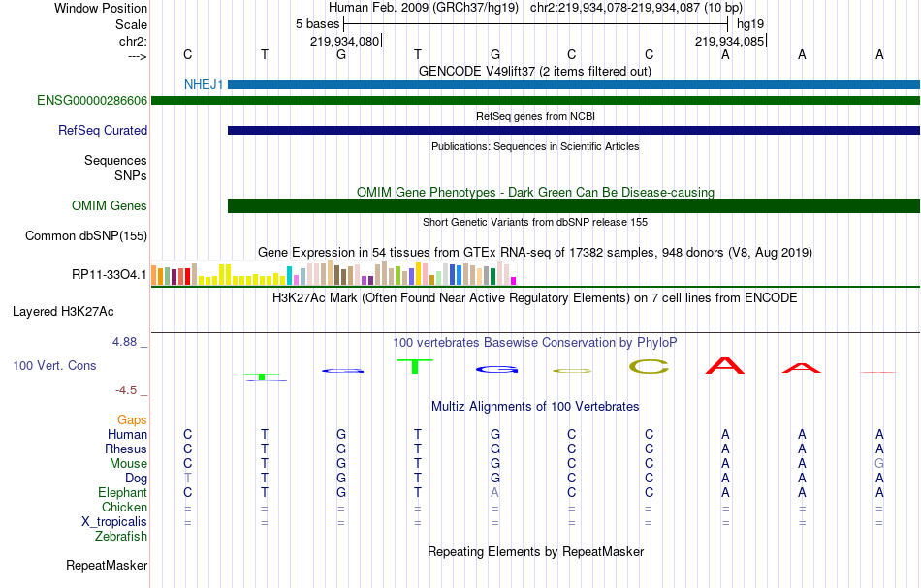Click the 219,934,085 coordinate marker
921x588 pixels.
(x=729, y=41)
